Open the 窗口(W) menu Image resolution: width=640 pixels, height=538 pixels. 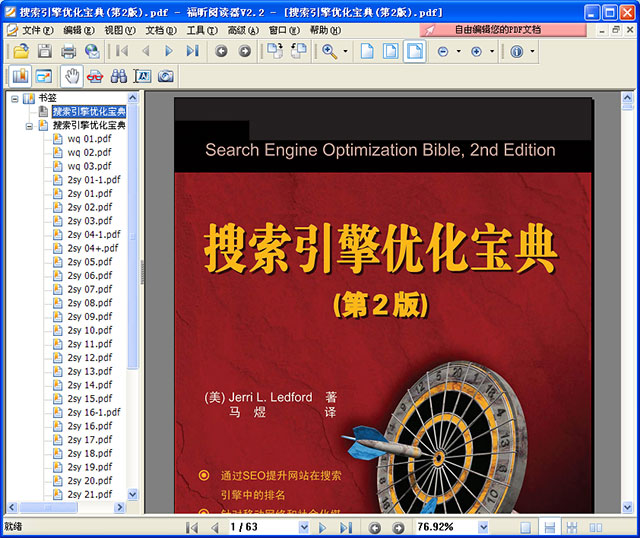coord(284,30)
